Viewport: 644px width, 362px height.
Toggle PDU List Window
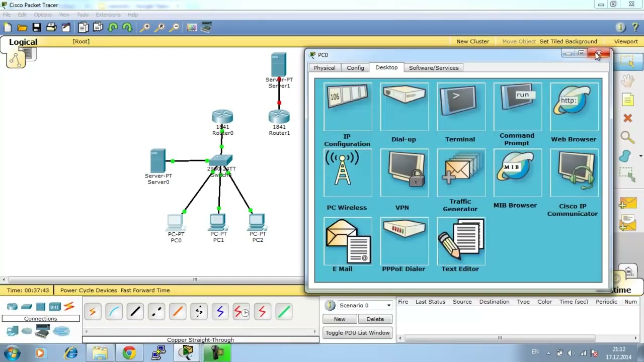click(357, 333)
